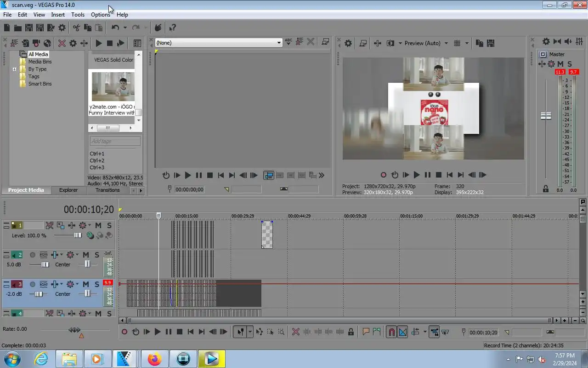The width and height of the screenshot is (588, 368).
Task: Cut selection with scissors icon
Action: click(76, 28)
